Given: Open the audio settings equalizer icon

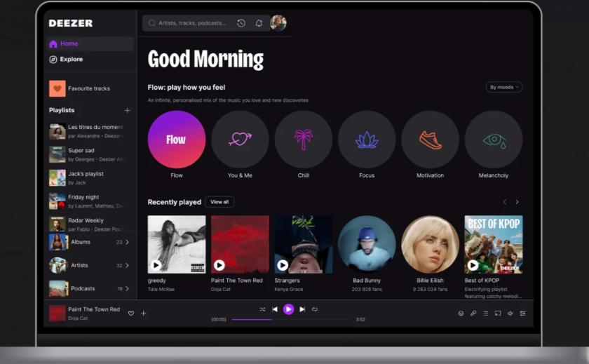Looking at the screenshot, I should (x=522, y=314).
